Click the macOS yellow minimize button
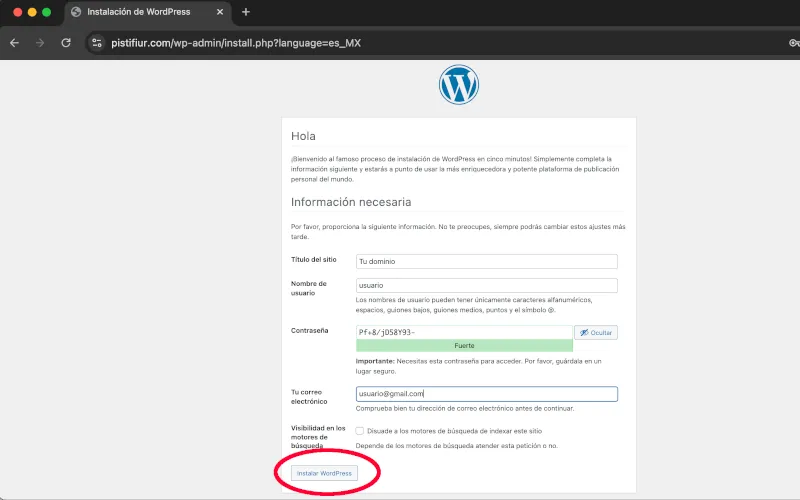Screen dimensions: 800x500 (32, 12)
